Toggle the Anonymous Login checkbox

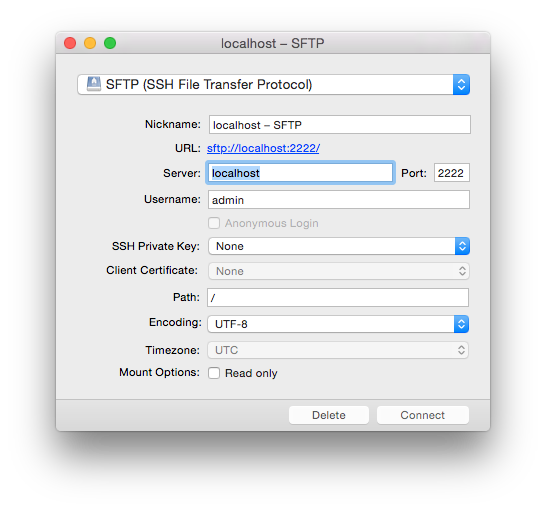point(214,223)
